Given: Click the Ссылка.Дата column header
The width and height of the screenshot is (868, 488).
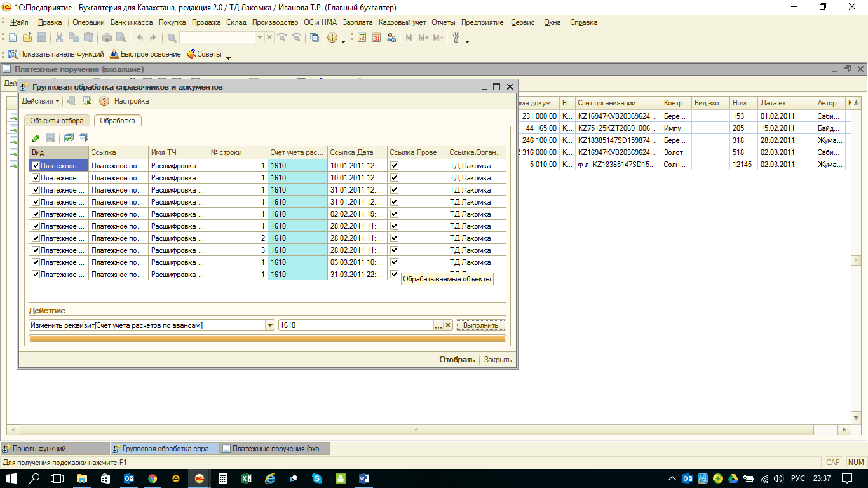Looking at the screenshot, I should click(x=357, y=152).
